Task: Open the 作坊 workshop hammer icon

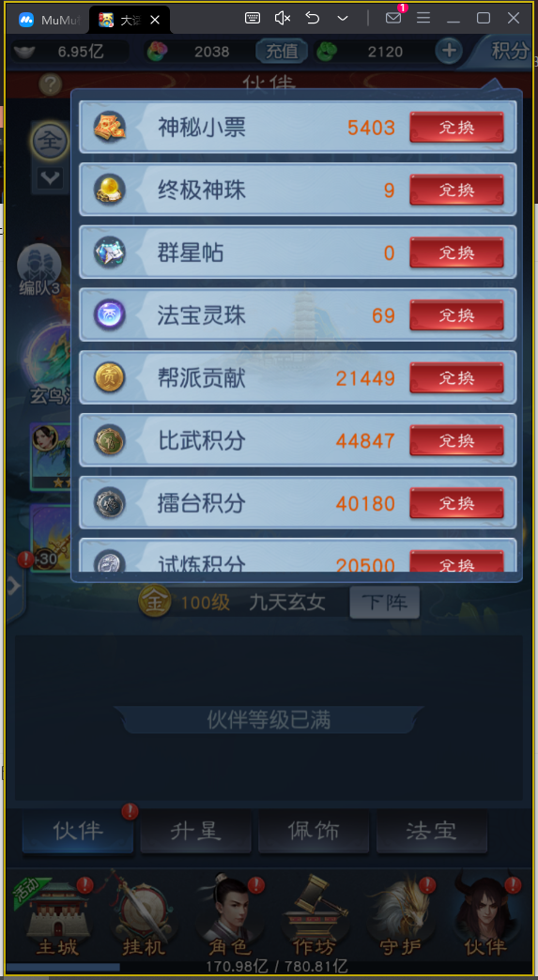Action: (x=315, y=915)
